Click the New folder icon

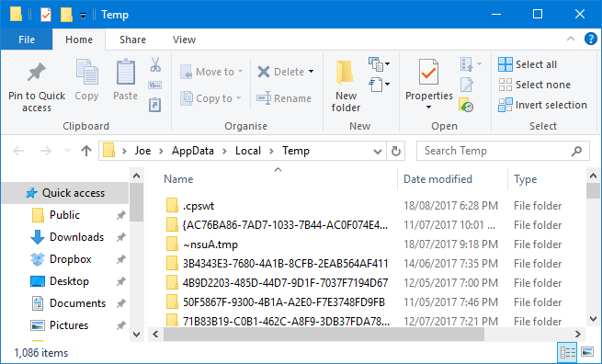345,73
